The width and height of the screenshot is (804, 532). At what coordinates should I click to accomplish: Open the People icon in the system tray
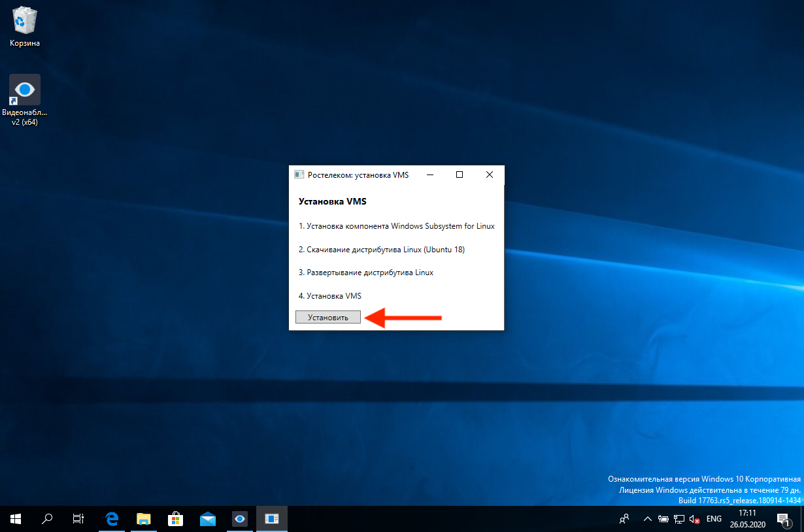[624, 519]
